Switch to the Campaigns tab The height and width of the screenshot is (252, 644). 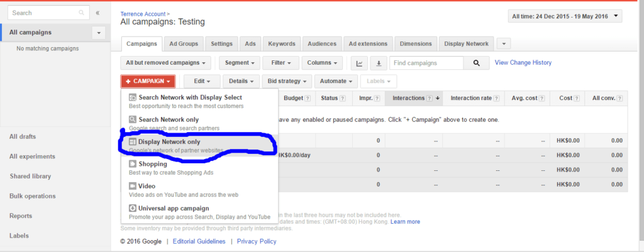(x=142, y=44)
